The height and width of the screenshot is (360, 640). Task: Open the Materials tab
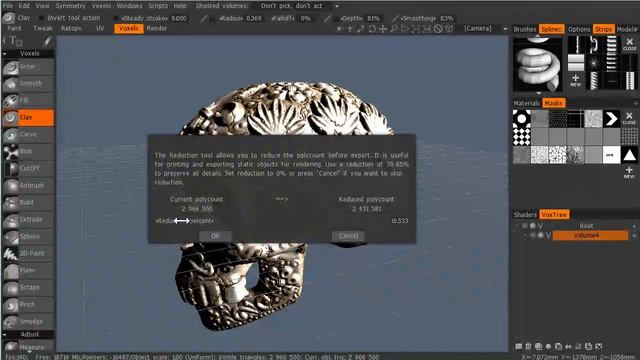click(x=527, y=103)
